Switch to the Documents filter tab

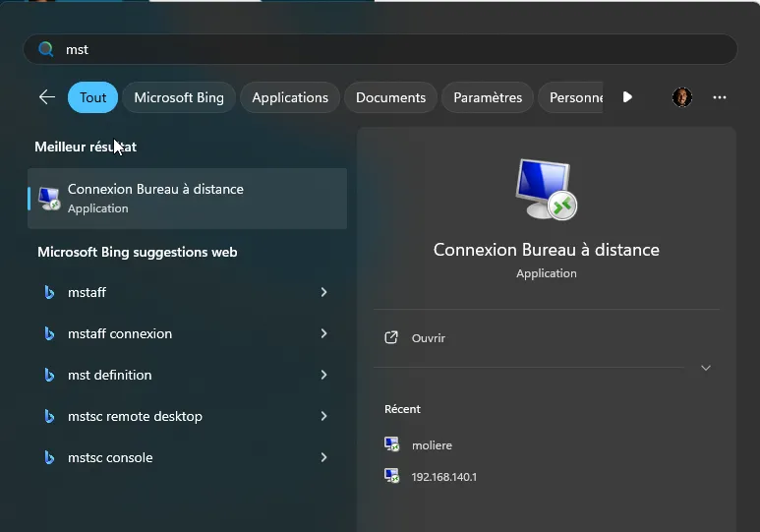[x=390, y=97]
